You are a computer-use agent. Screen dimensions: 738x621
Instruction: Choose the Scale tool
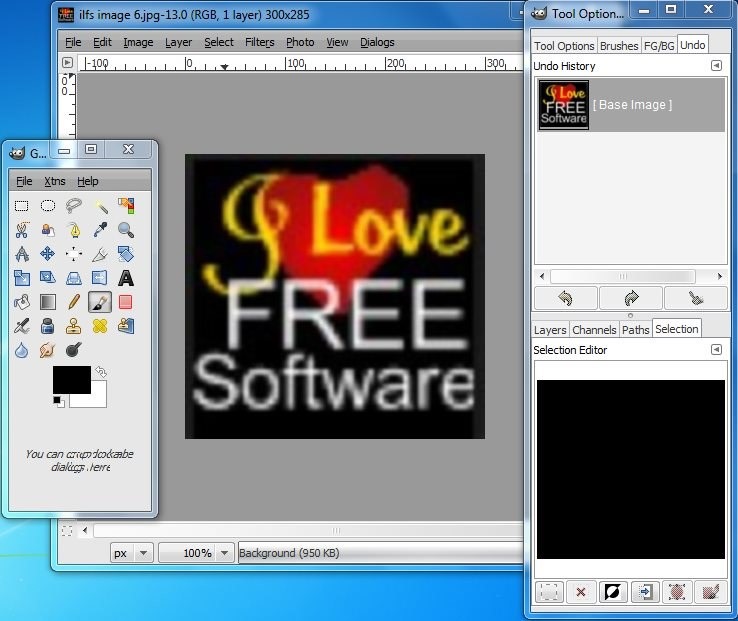pos(22,278)
